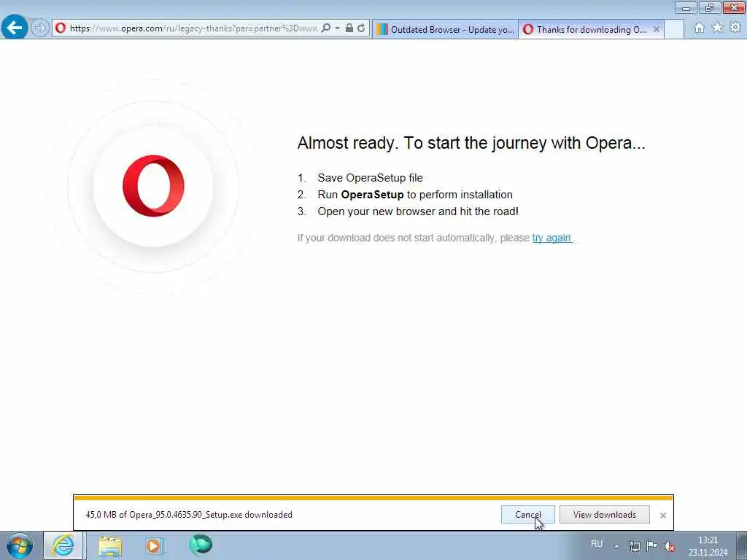Switch to Outdated Browser tab

pos(445,29)
